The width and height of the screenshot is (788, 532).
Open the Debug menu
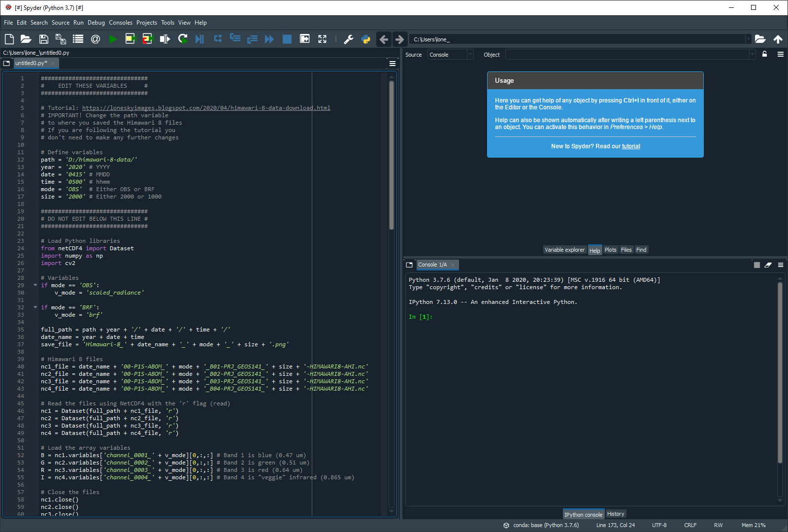point(96,22)
